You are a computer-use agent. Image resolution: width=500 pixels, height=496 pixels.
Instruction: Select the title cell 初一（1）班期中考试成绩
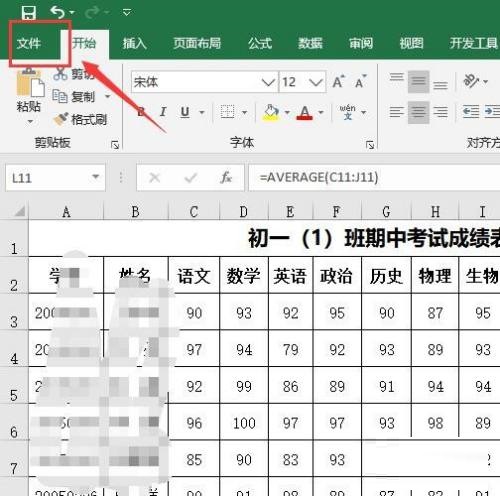(x=264, y=238)
